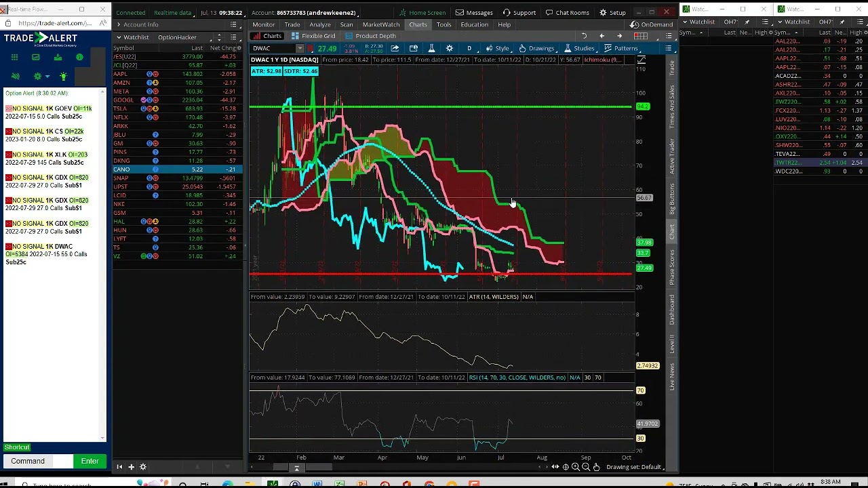Switch to the MarketWatch tab

pyautogui.click(x=381, y=24)
